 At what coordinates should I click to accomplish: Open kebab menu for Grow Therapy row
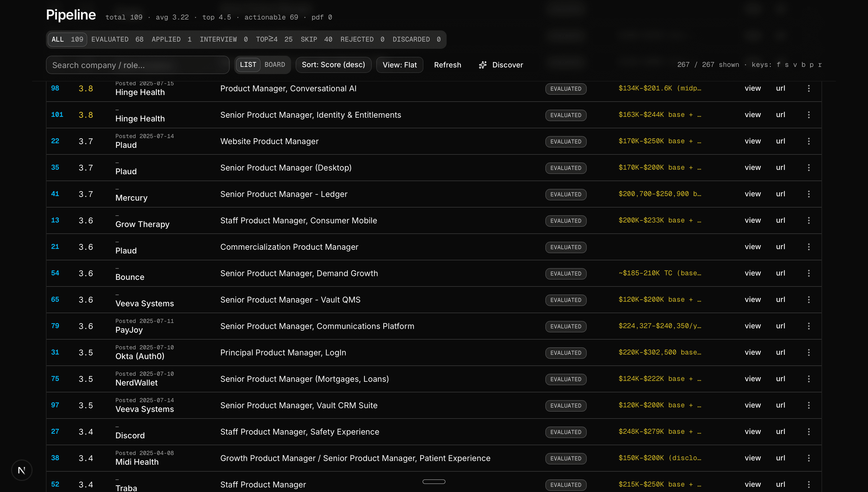pos(809,220)
